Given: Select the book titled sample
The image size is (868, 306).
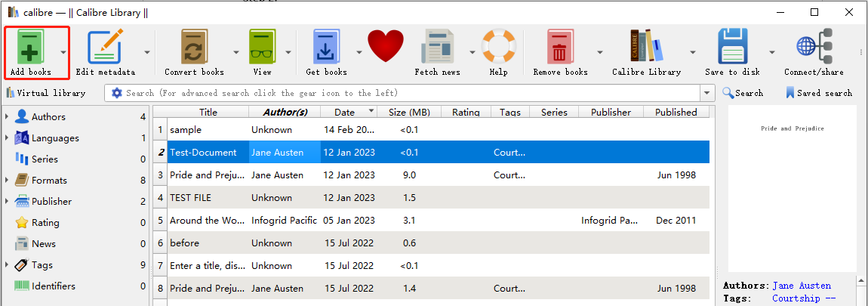Looking at the screenshot, I should click(x=186, y=130).
